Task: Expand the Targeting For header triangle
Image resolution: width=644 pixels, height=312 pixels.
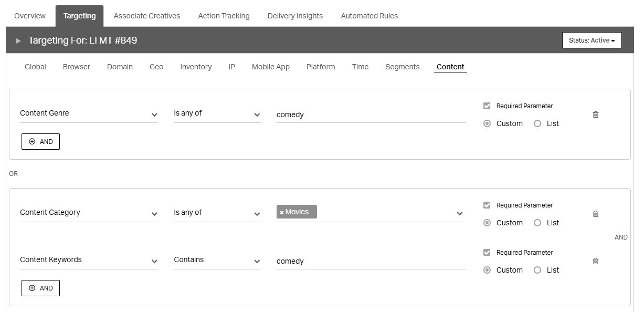Action: pos(18,41)
